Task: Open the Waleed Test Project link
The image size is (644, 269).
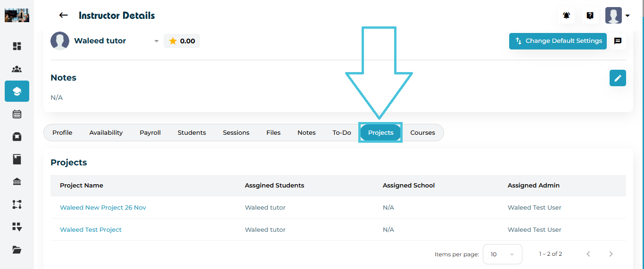Action: [91, 230]
